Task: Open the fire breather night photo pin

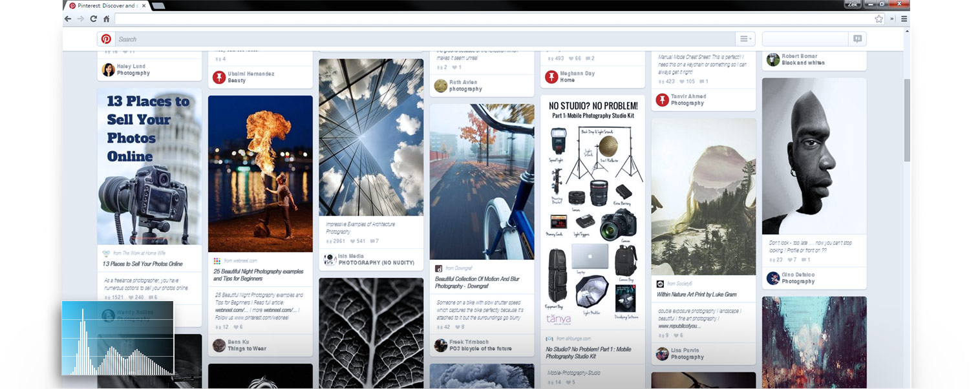Action: (261, 174)
